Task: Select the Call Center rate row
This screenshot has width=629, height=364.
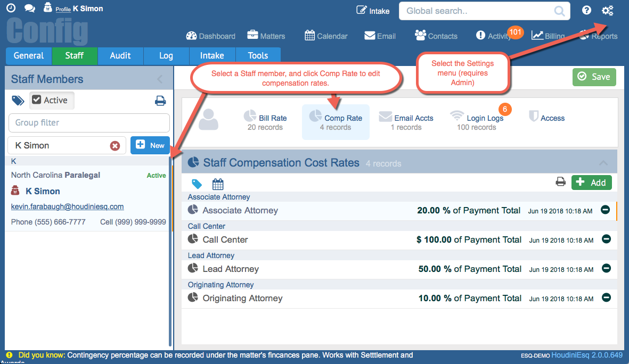Action: point(399,239)
